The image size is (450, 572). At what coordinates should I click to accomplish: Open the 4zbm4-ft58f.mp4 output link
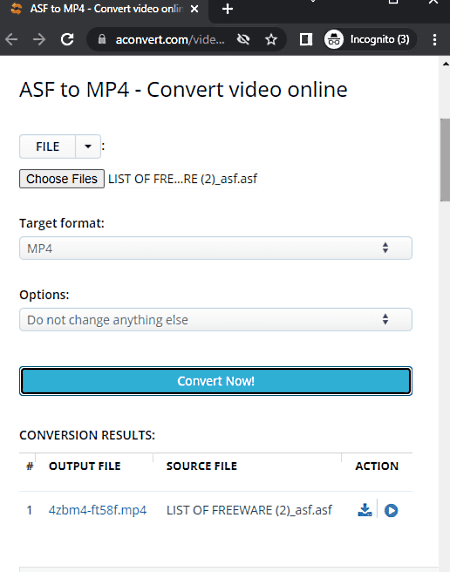click(97, 510)
